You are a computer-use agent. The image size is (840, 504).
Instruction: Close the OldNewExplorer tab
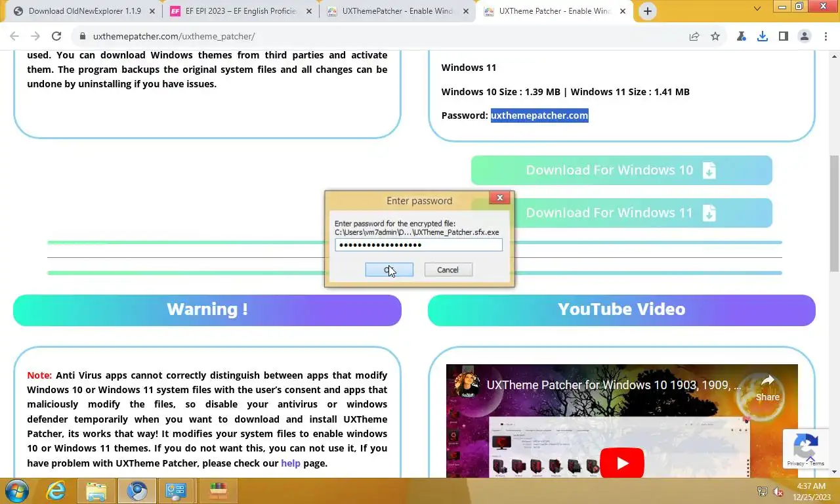coord(152,11)
